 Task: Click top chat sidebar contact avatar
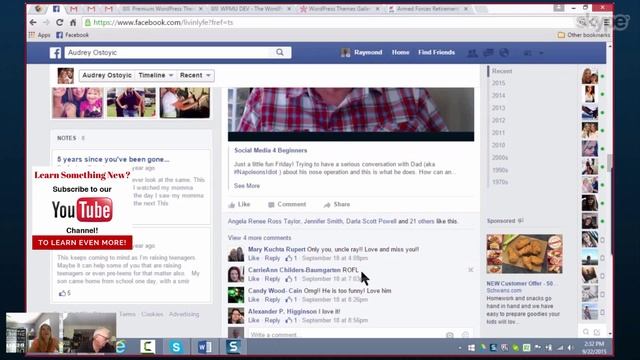click(x=590, y=76)
